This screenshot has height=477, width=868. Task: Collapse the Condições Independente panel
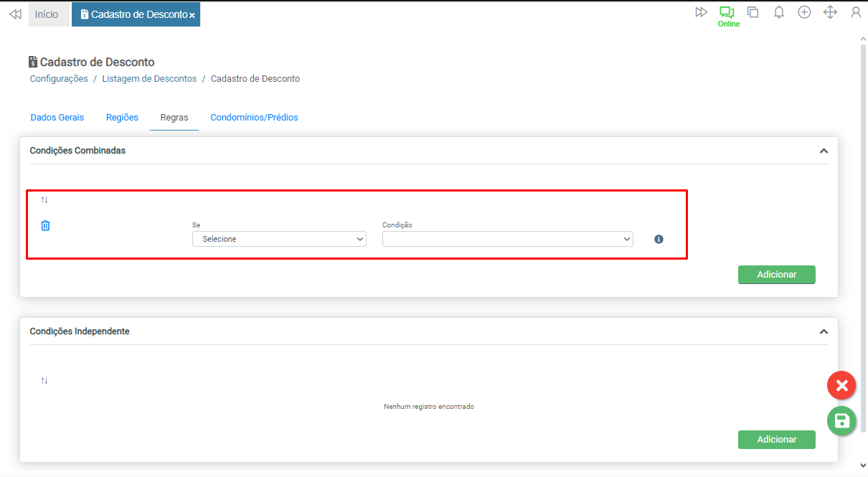824,331
